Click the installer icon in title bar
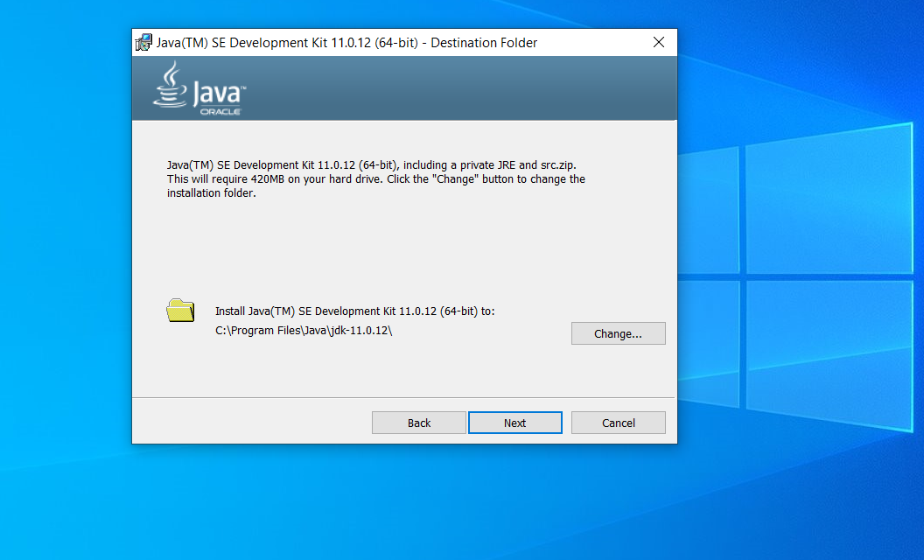 143,43
